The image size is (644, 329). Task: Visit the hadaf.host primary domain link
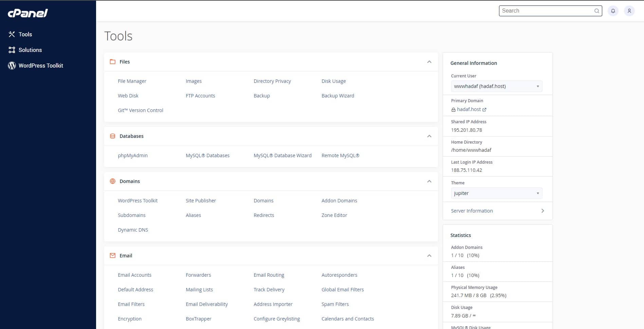click(469, 109)
